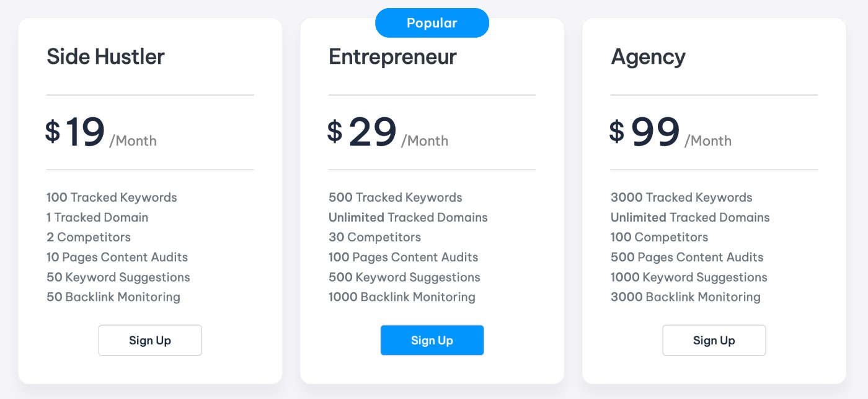The width and height of the screenshot is (868, 399).
Task: Click Unlimited Tracked Domains in Entrepreneur
Action: click(408, 217)
